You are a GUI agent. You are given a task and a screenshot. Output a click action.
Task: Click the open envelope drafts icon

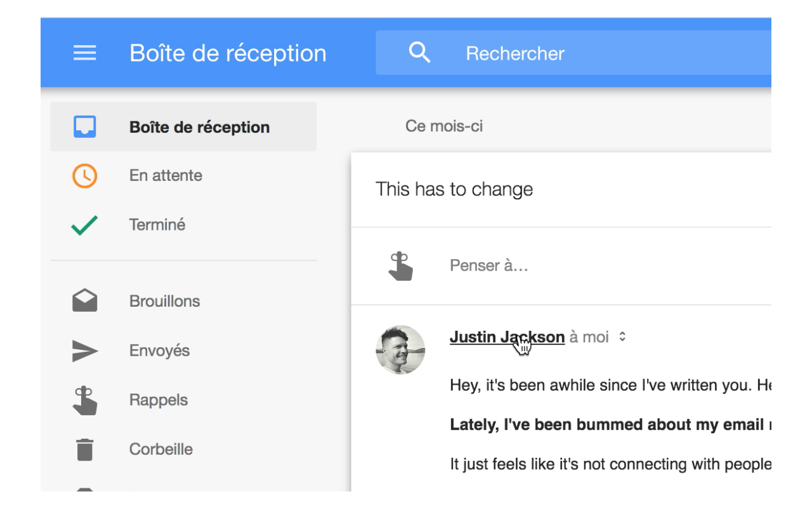[84, 300]
